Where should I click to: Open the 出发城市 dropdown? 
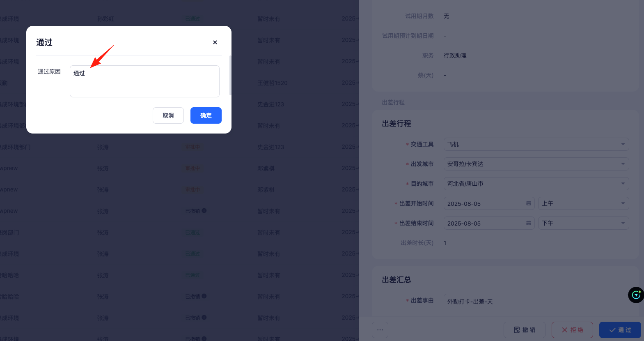pyautogui.click(x=536, y=164)
